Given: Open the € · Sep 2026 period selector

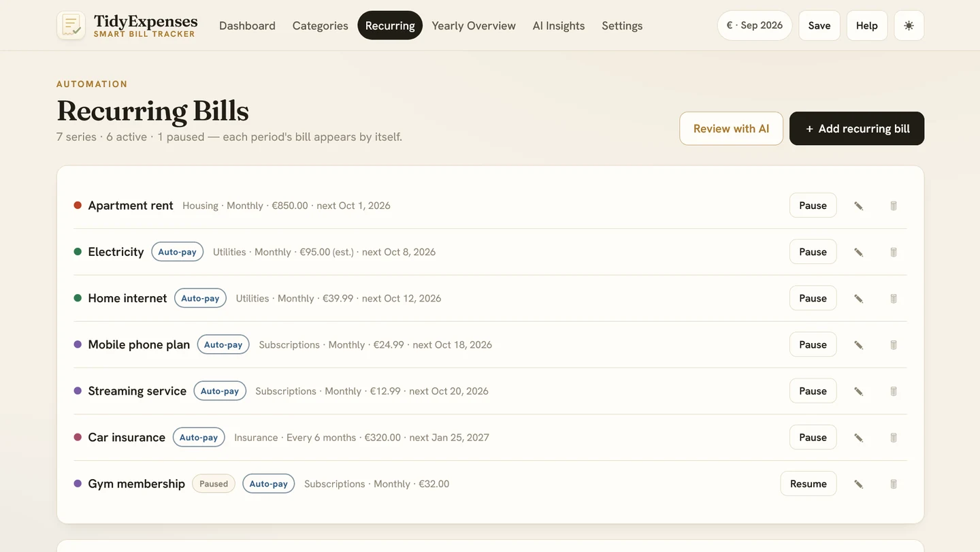Looking at the screenshot, I should [755, 25].
